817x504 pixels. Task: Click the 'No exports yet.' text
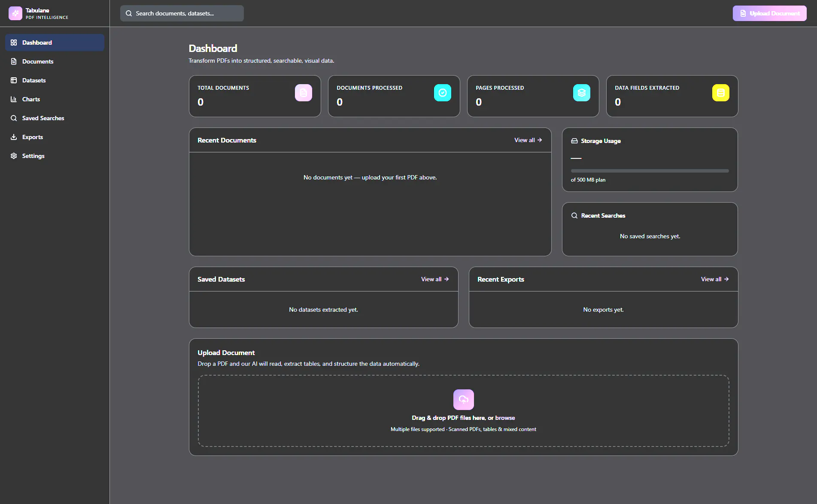[x=603, y=310]
